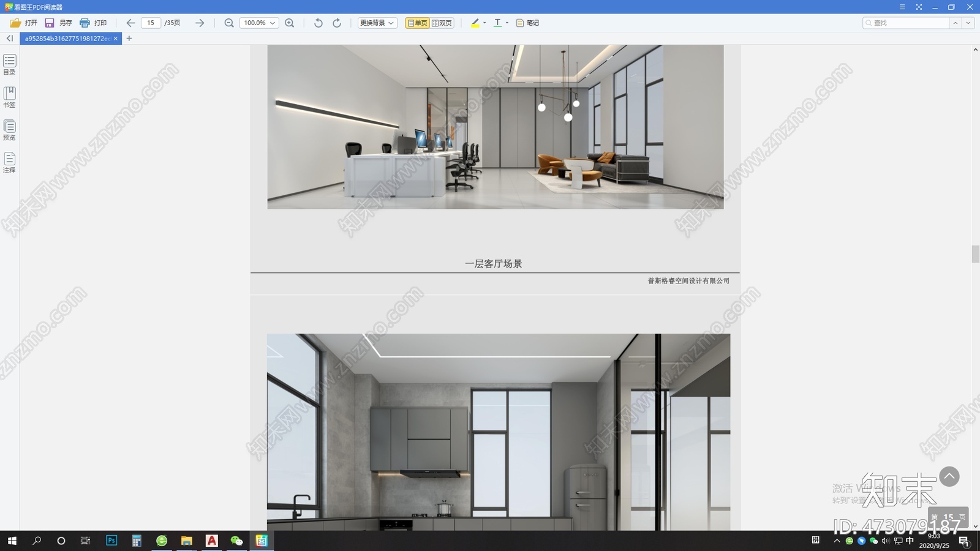Jump to previous search result arrow
The width and height of the screenshot is (980, 551).
tap(955, 23)
